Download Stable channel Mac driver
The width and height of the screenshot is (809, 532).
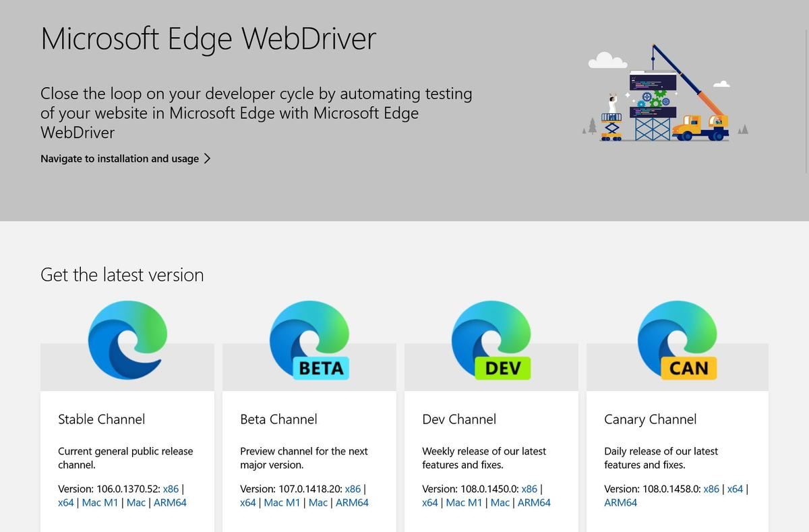click(136, 502)
